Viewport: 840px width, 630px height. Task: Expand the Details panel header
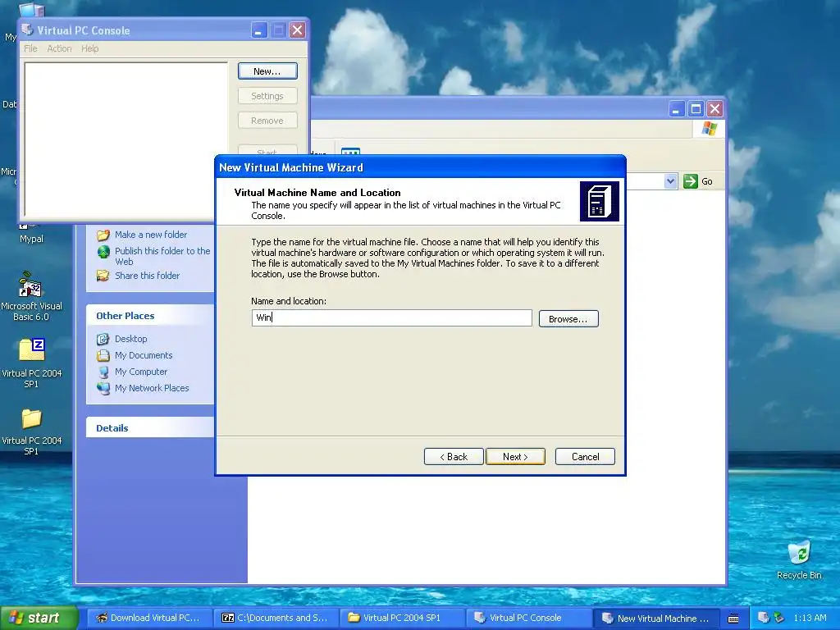coord(150,428)
